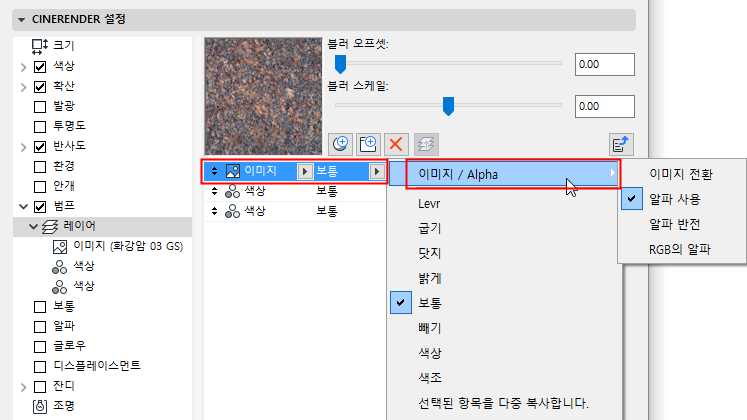Image resolution: width=747 pixels, height=420 pixels.
Task: Disable the 범프 channel checkbox
Action: click(40, 207)
